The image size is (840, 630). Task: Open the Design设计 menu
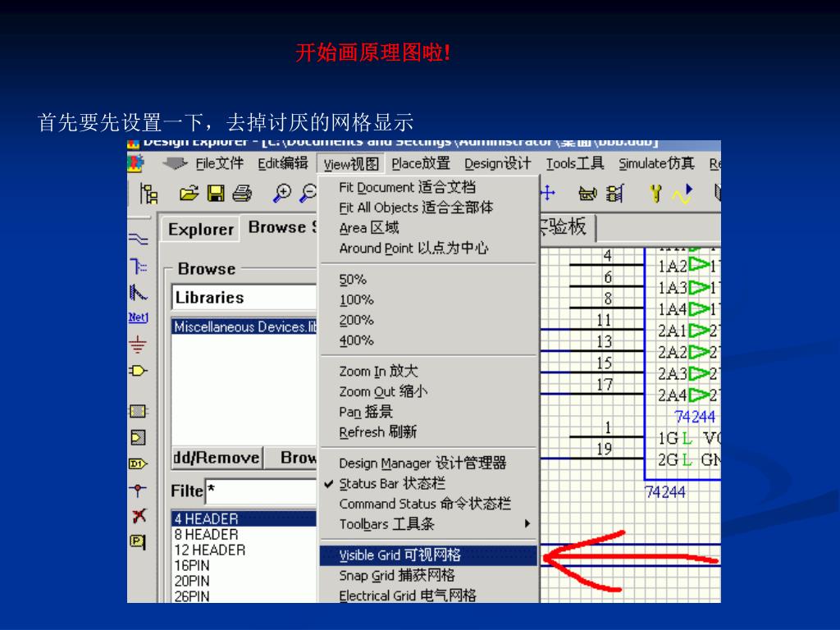pos(498,163)
